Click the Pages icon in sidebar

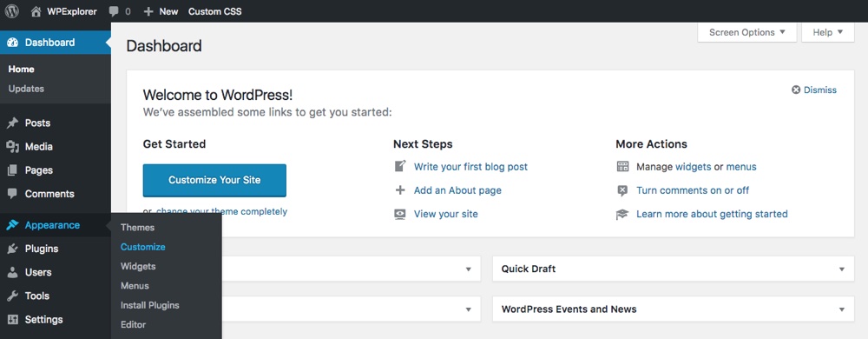[12, 170]
